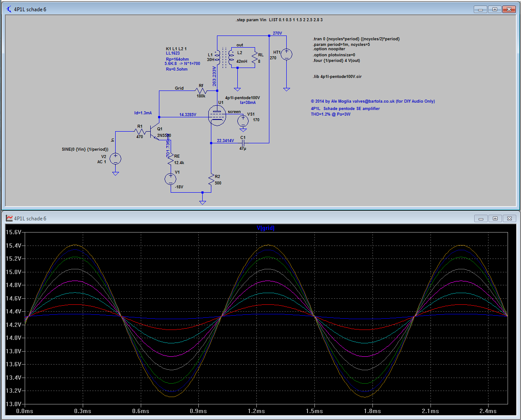Select the L1 30H primary inductor
Image resolution: width=521 pixels, height=420 pixels.
click(217, 57)
